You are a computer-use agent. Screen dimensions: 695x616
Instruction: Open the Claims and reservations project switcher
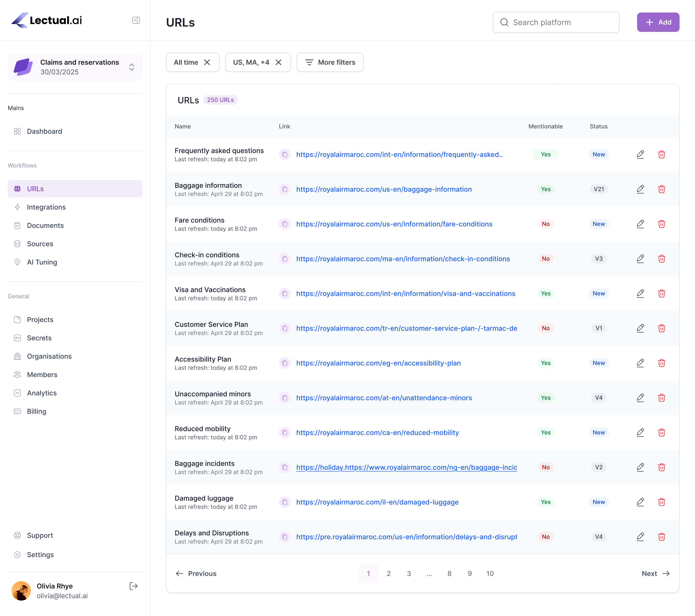75,67
